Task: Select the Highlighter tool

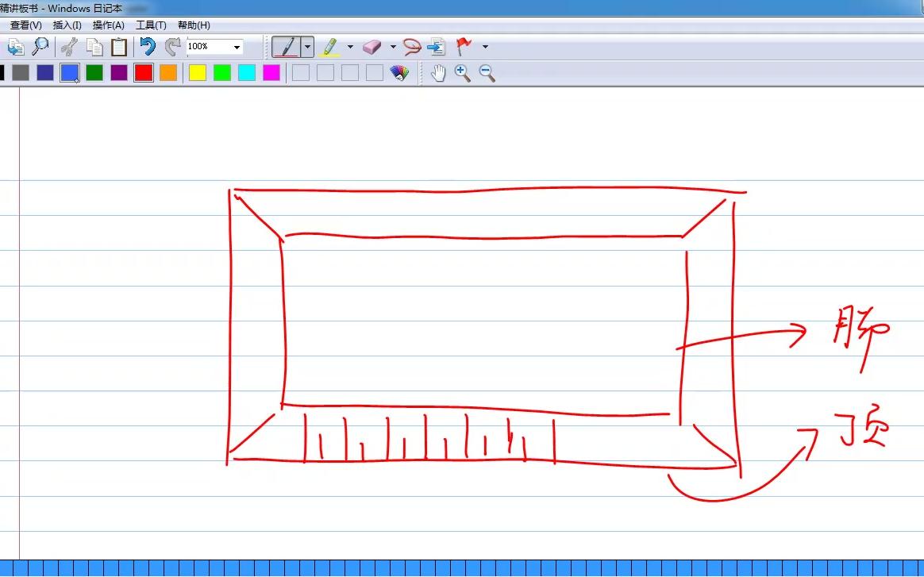Action: pos(330,47)
